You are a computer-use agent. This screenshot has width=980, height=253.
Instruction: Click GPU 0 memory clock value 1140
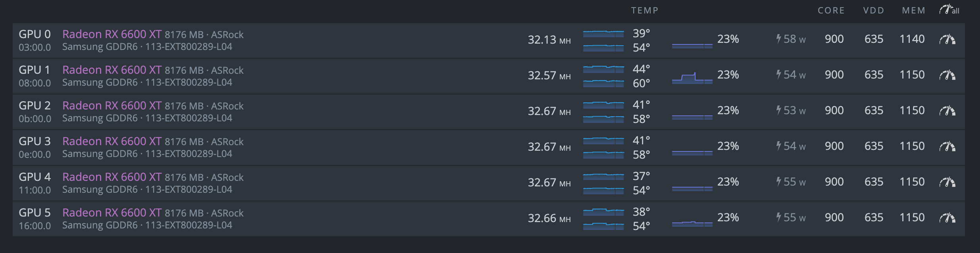(912, 39)
